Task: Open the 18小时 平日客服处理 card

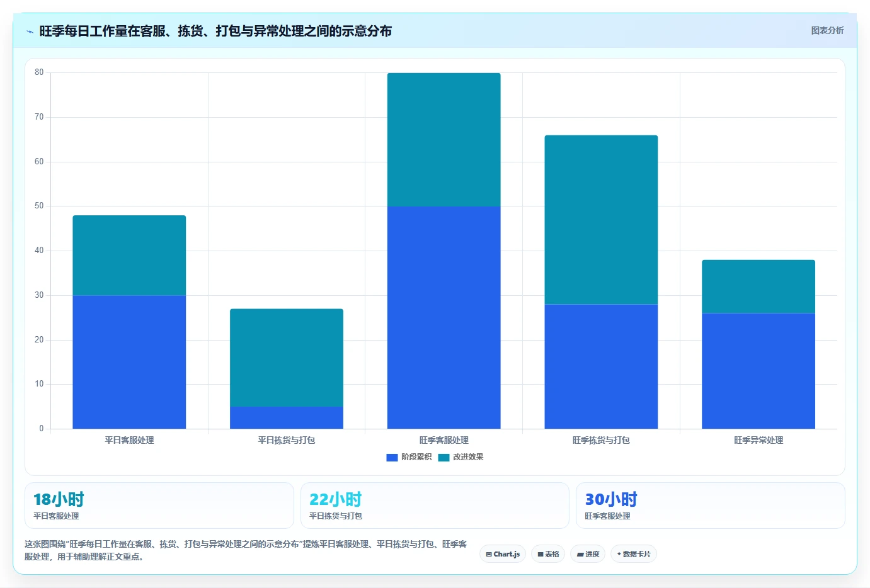Action: (159, 506)
